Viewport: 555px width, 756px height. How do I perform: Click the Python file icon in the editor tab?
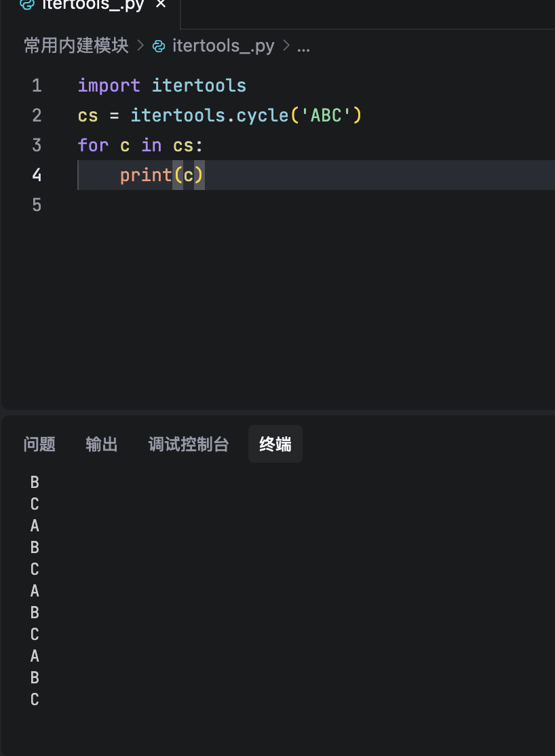[26, 5]
